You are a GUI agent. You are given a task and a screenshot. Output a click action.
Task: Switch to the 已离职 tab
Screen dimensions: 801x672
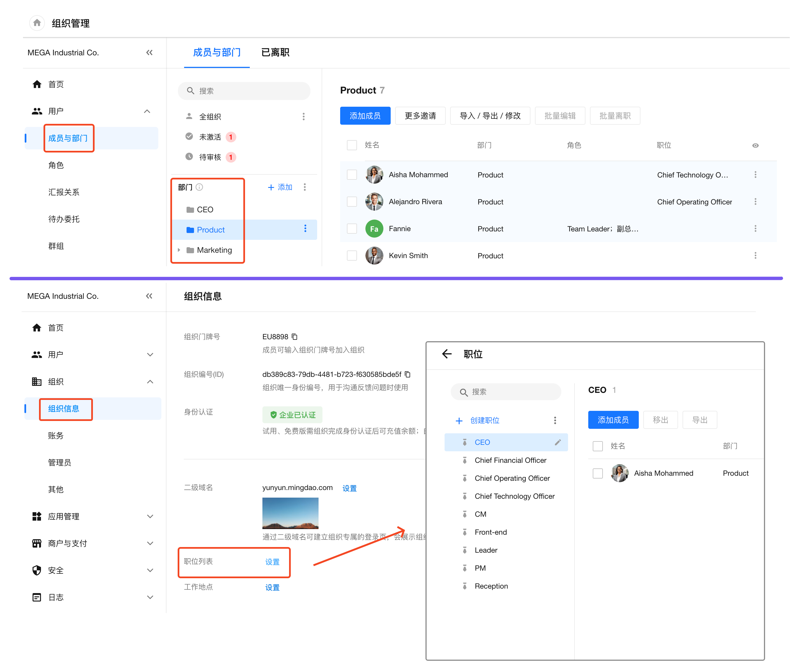click(x=275, y=52)
